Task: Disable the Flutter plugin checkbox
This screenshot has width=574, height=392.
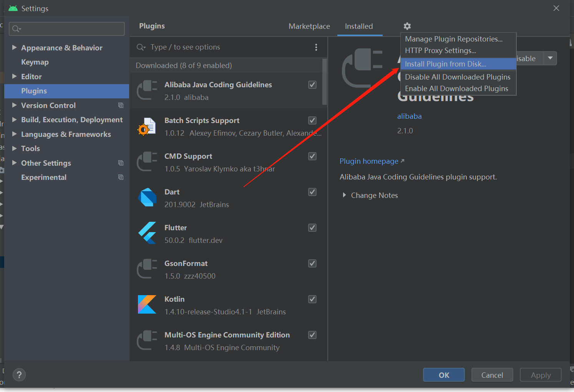Action: 312,228
